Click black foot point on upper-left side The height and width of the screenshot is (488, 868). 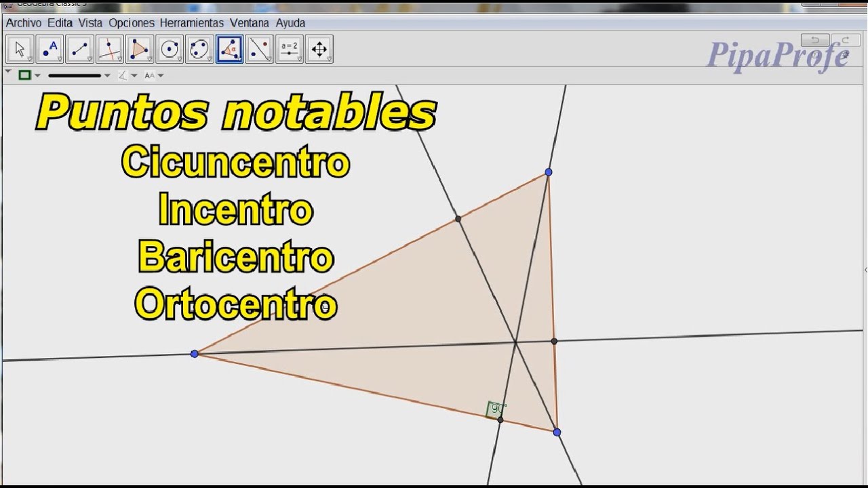(x=458, y=218)
